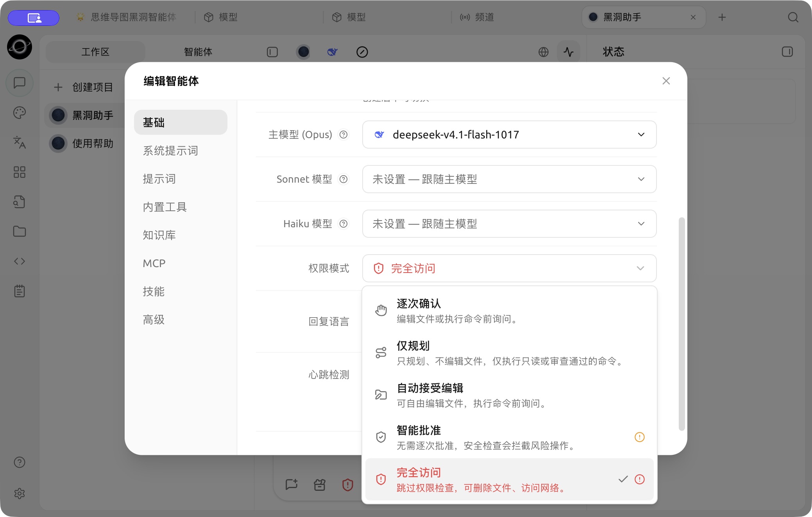Collapse the 权限模式 dropdown
This screenshot has width=812, height=517.
(510, 268)
